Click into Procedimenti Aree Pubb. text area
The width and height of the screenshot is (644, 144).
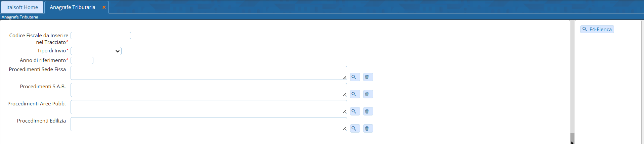pos(208,107)
